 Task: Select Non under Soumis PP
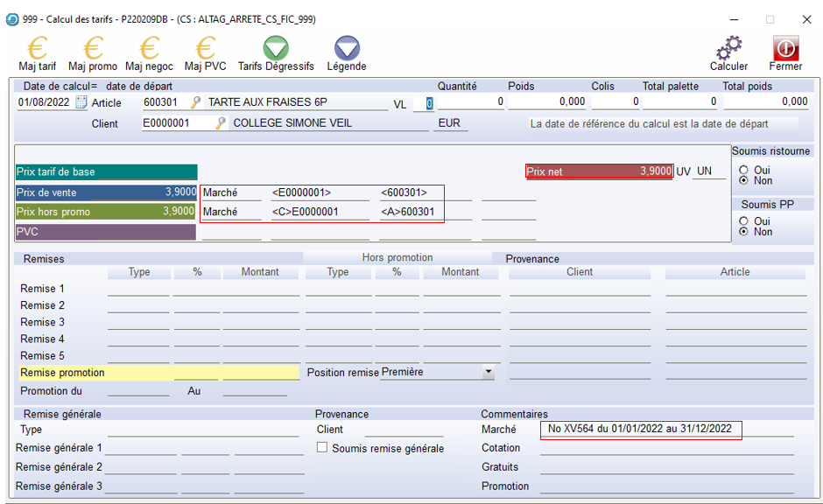744,232
